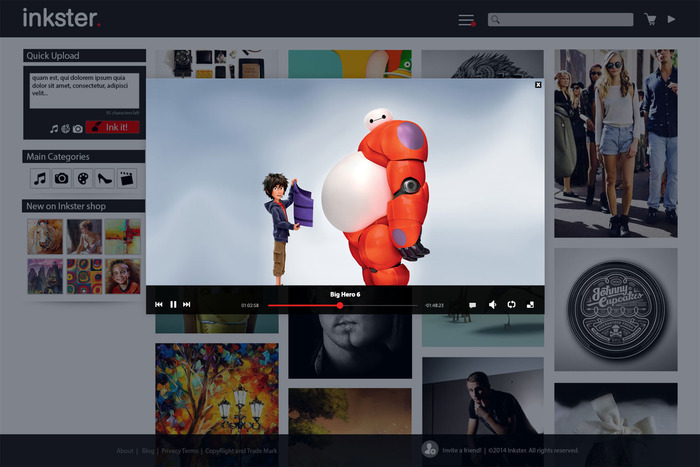Screen dimensions: 700x467
Task: Open the street fashion photo
Action: coord(616,143)
